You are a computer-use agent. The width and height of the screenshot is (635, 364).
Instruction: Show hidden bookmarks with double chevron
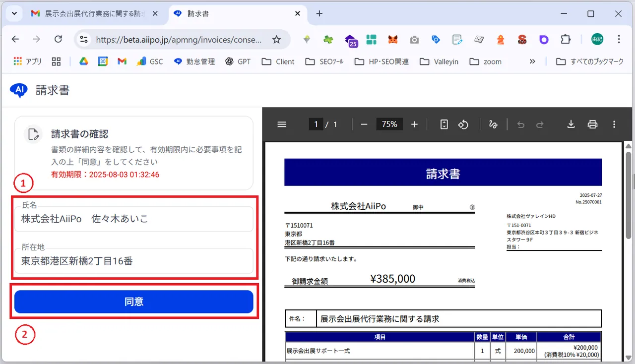coord(532,61)
